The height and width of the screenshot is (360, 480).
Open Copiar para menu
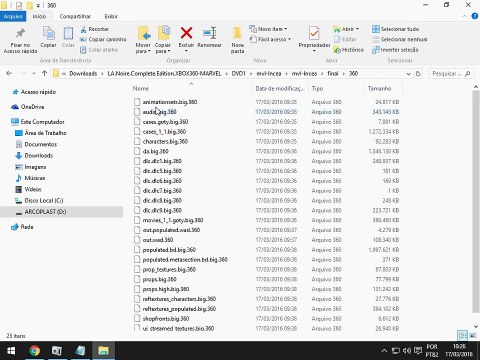pyautogui.click(x=163, y=39)
